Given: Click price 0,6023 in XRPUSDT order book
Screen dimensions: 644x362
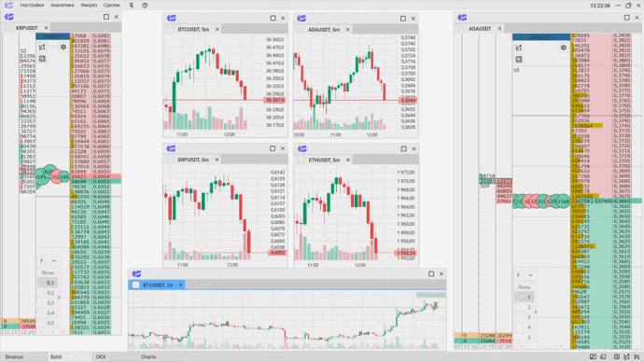Looking at the screenshot, I should (101, 332).
